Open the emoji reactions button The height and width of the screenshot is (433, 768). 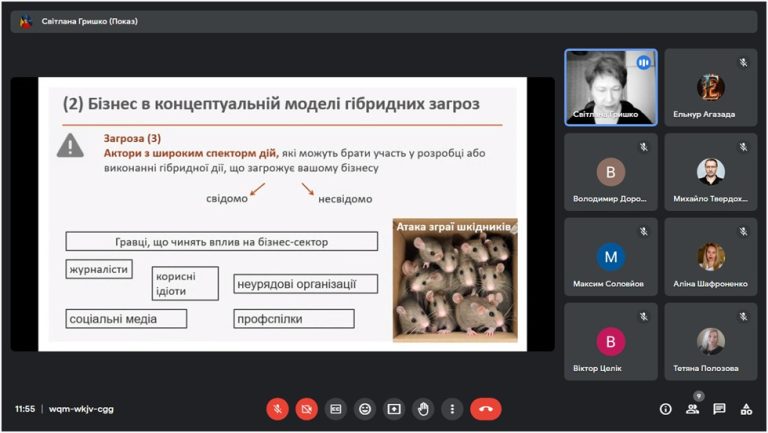[x=365, y=409]
